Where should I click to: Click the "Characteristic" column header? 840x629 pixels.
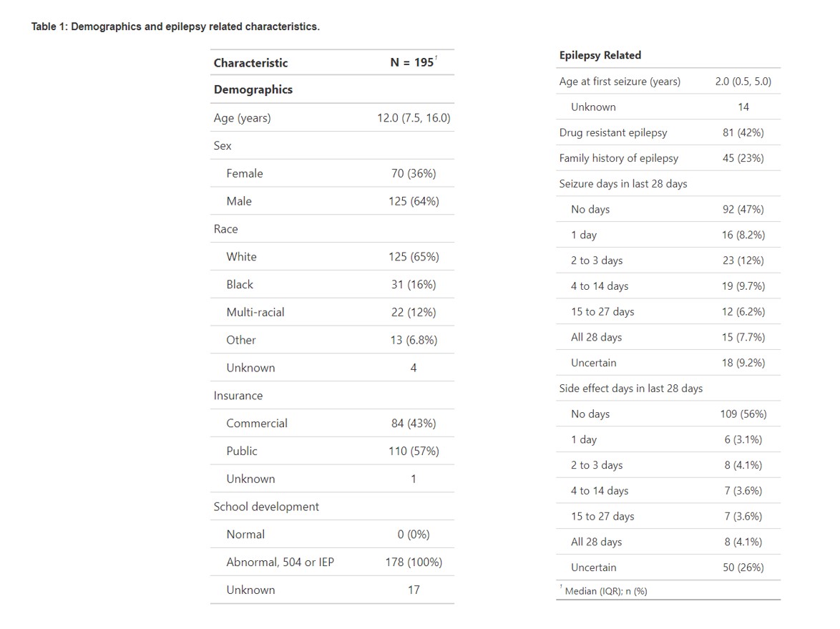click(x=250, y=63)
